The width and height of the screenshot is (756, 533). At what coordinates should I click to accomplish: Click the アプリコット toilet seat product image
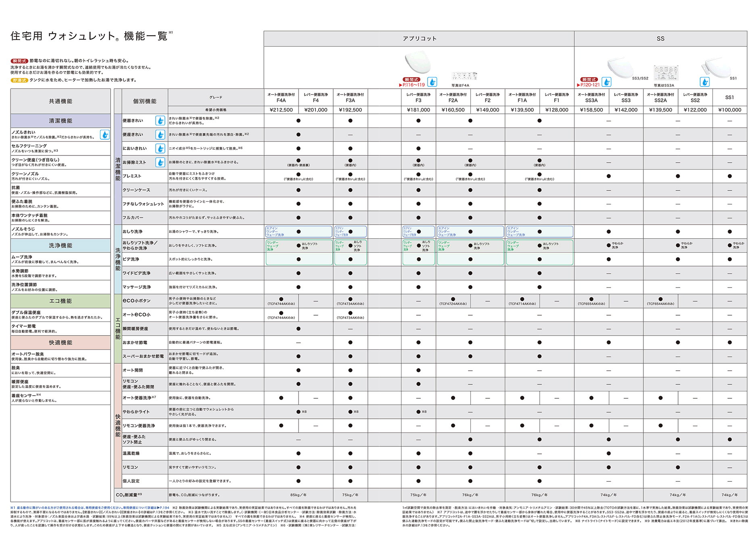418,63
